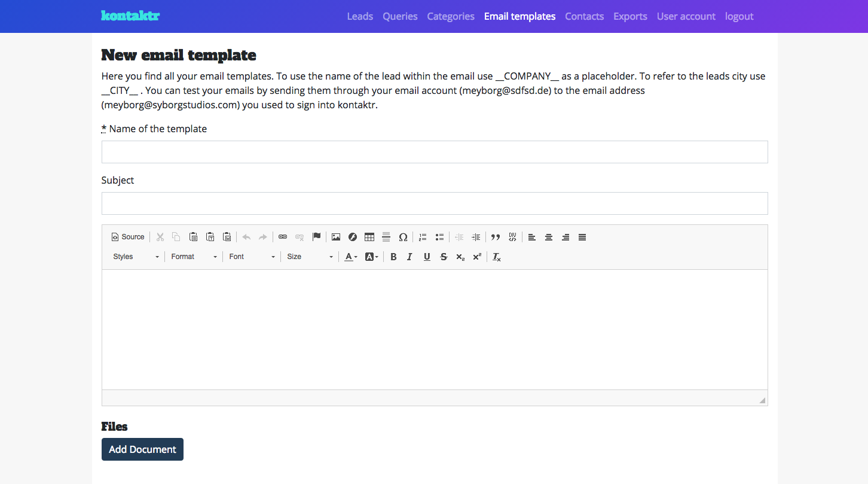This screenshot has height=484, width=868.
Task: Open the Styles dropdown
Action: coord(136,257)
